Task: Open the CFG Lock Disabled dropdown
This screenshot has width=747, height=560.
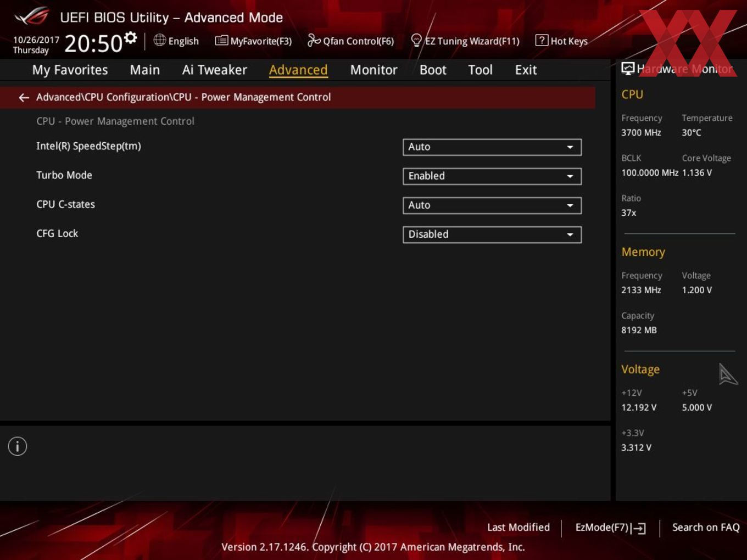Action: (x=492, y=234)
